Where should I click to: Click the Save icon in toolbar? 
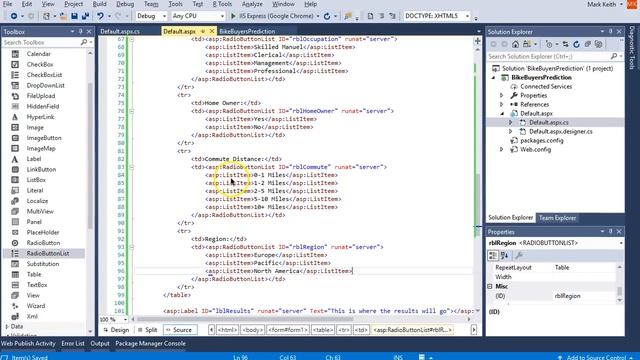[x=74, y=16]
